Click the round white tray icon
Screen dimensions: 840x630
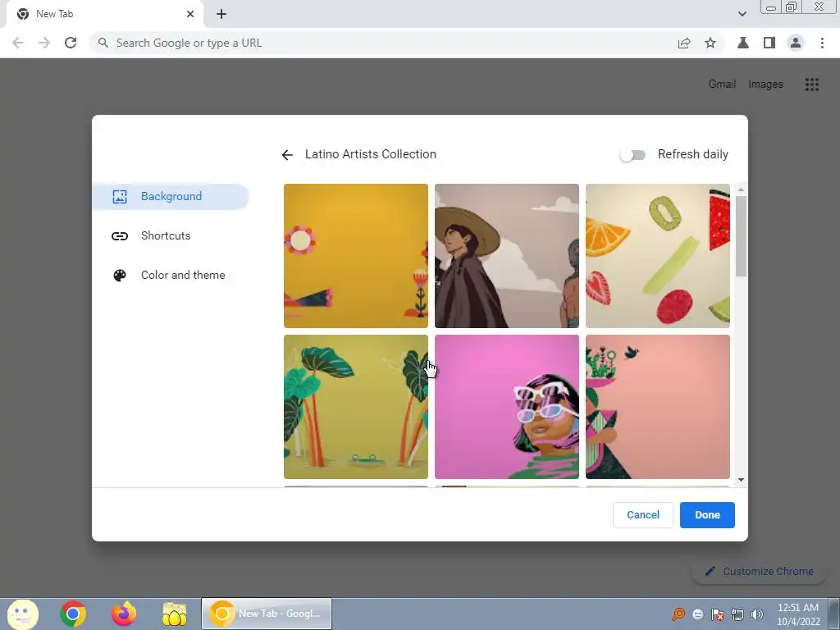[698, 614]
